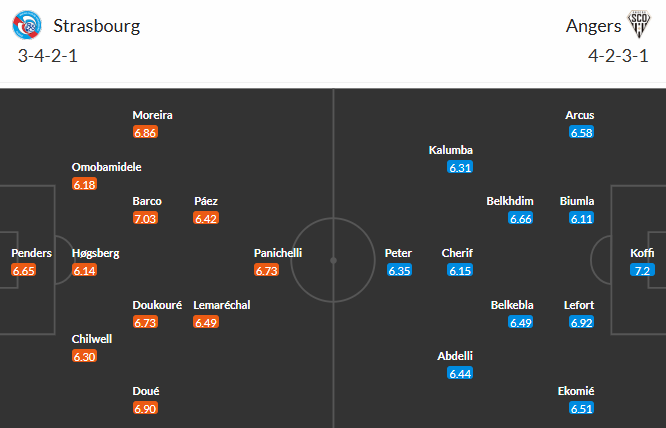Click Koffi's 7.2 rating badge
Image resolution: width=666 pixels, height=428 pixels.
tap(642, 270)
